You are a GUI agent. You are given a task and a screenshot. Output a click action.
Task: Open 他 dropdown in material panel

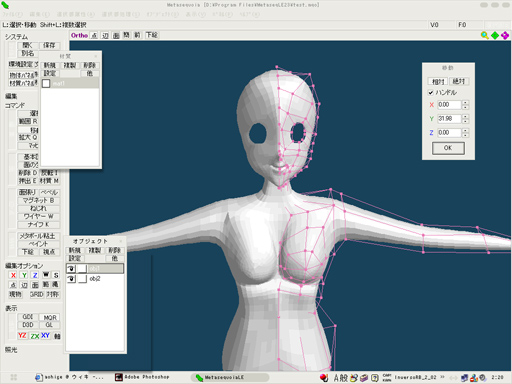[89, 73]
